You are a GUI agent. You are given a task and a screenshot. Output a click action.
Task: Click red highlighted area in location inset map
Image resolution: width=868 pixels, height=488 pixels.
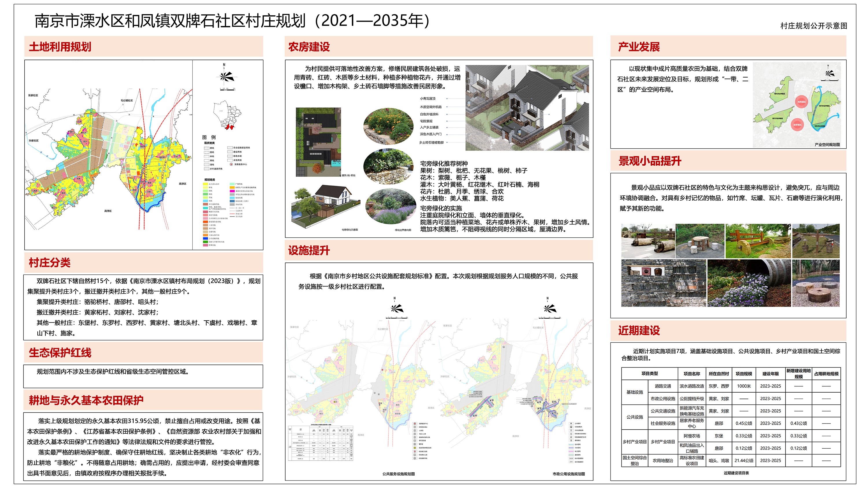[x=230, y=127]
